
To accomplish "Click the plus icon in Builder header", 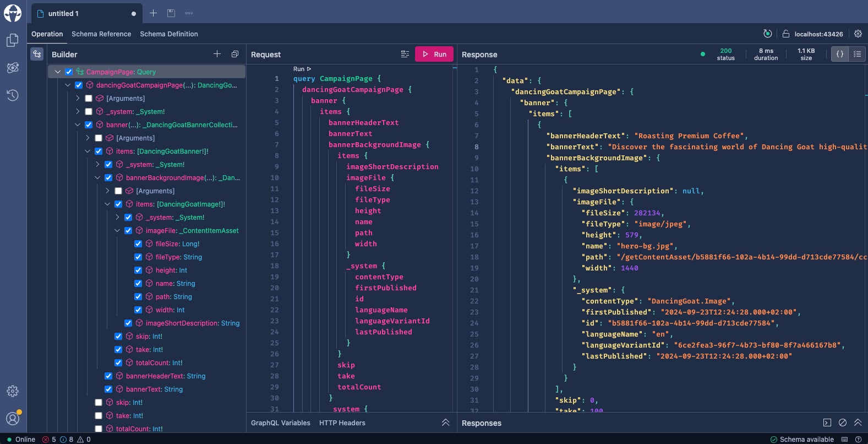I will (217, 54).
